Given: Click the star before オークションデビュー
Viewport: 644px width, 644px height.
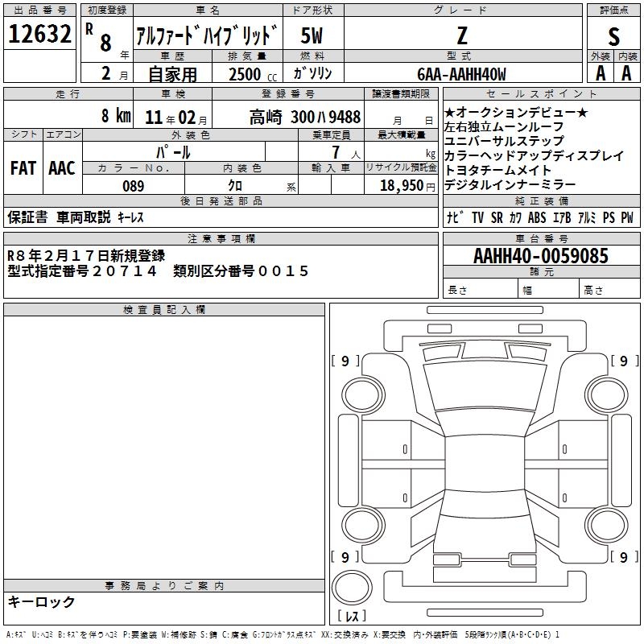Looking at the screenshot, I should (x=450, y=113).
